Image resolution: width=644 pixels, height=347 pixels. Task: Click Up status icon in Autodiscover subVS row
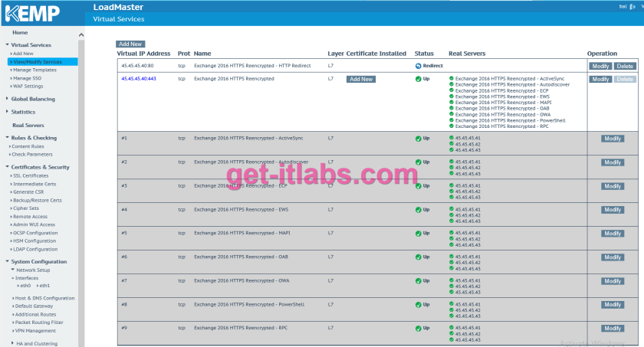[418, 162]
